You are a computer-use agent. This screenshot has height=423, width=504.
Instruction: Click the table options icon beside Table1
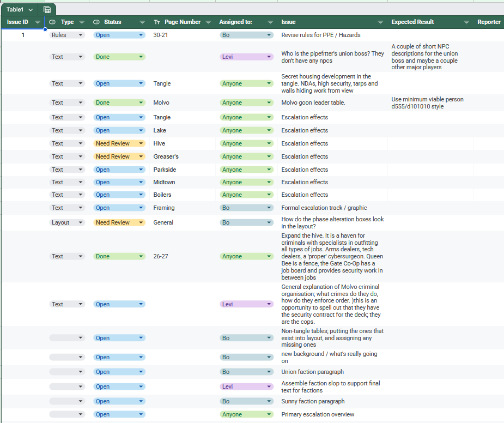(x=47, y=10)
